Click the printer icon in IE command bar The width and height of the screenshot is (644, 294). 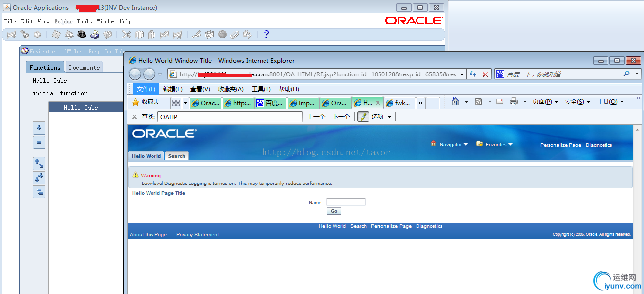coord(514,102)
